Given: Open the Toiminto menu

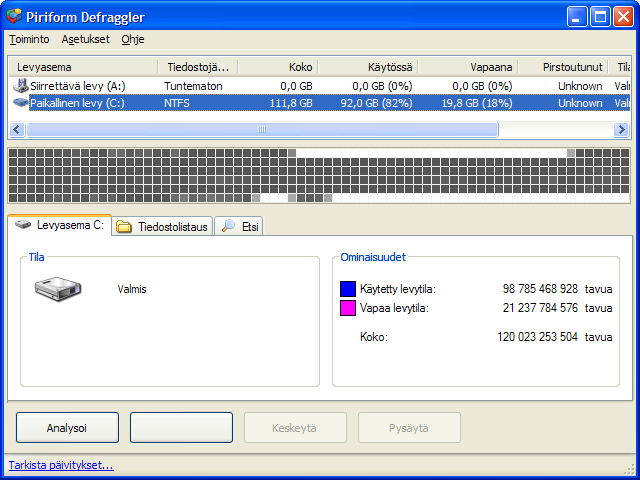Looking at the screenshot, I should click(29, 39).
